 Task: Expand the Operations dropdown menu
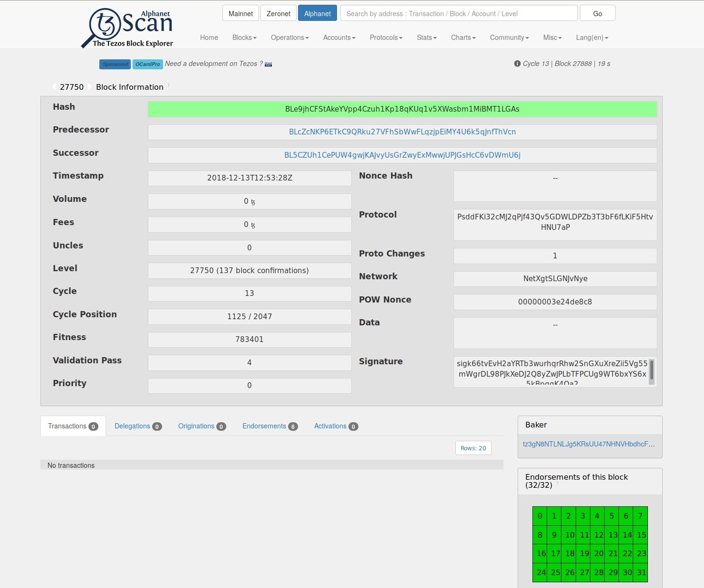tap(289, 38)
